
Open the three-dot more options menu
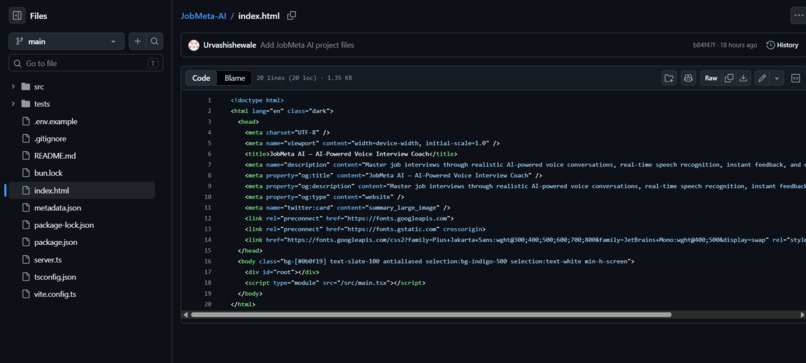point(798,16)
